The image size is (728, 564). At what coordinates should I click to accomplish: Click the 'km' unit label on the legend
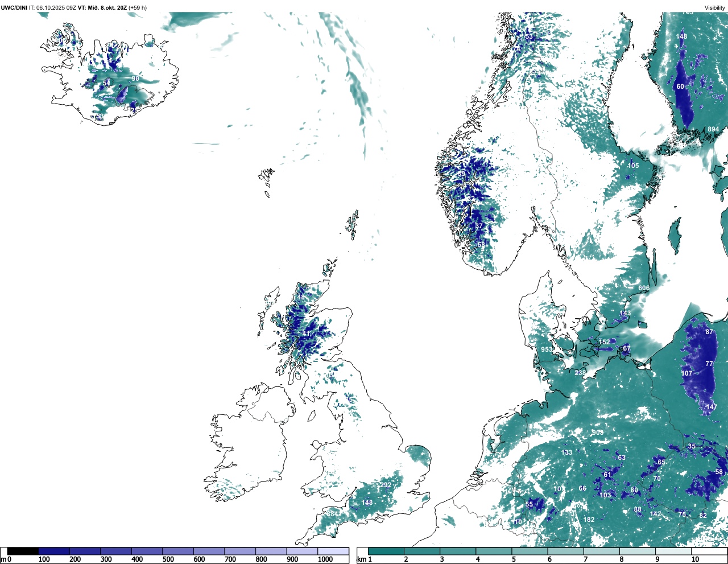click(362, 559)
